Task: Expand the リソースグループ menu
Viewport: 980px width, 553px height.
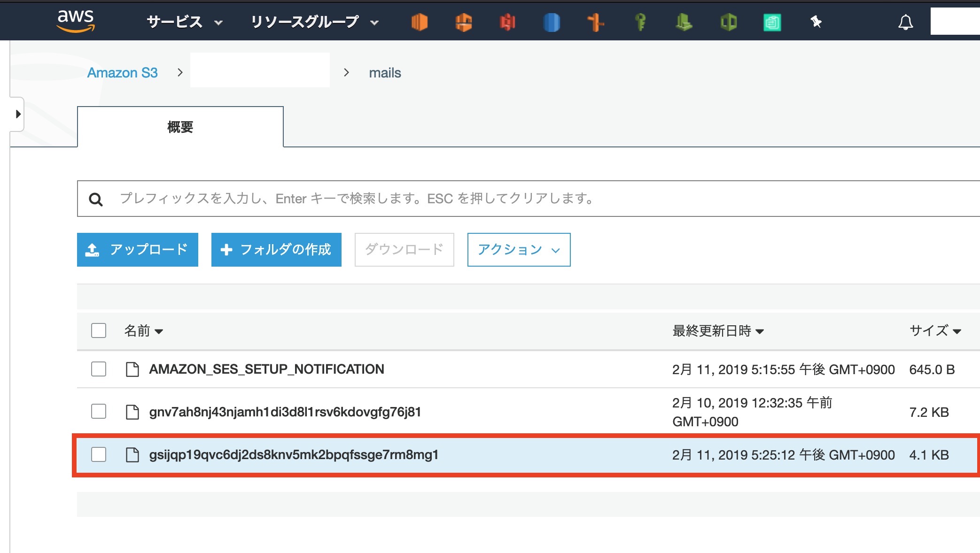Action: 314,22
